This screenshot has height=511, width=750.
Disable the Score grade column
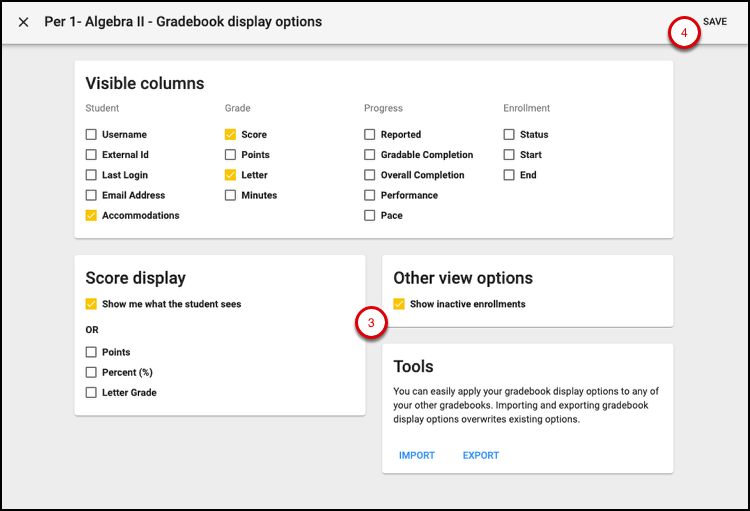[x=230, y=135]
